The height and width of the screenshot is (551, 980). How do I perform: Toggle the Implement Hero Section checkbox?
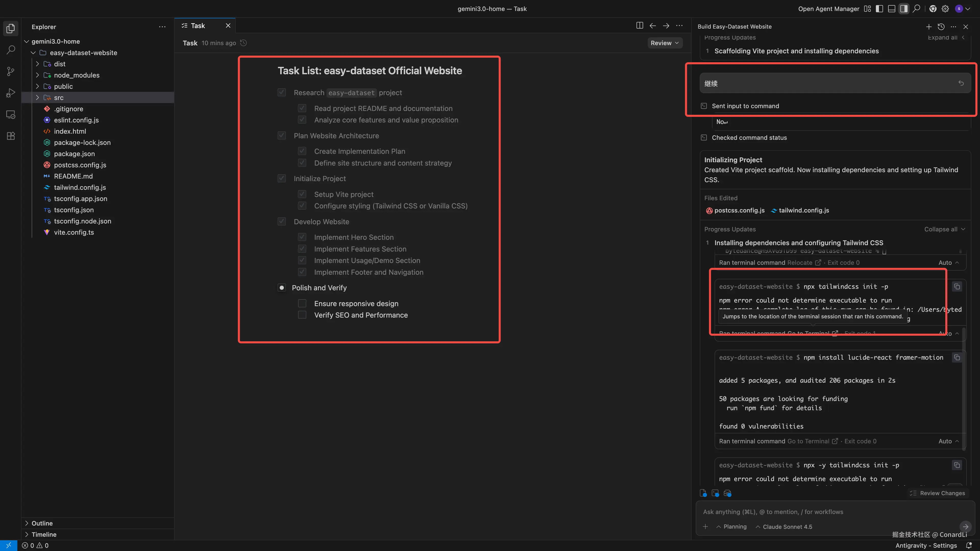(302, 237)
